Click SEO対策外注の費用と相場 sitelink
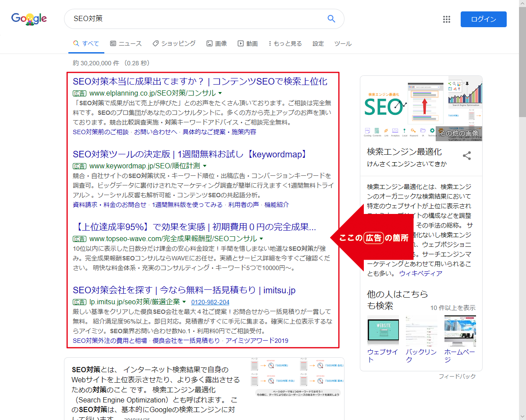526x420 pixels. pyautogui.click(x=110, y=341)
